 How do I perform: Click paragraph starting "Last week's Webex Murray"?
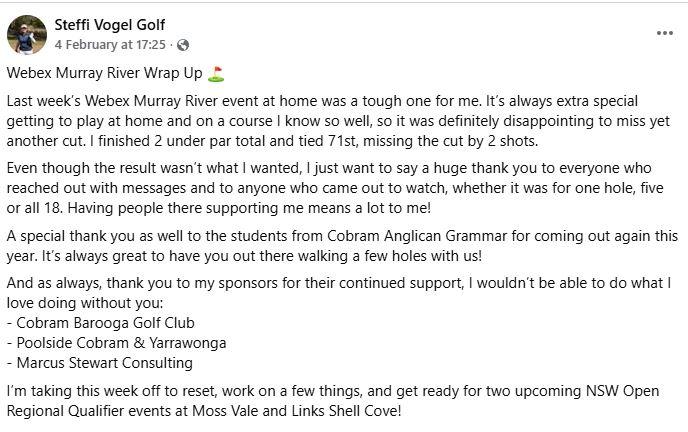point(340,122)
